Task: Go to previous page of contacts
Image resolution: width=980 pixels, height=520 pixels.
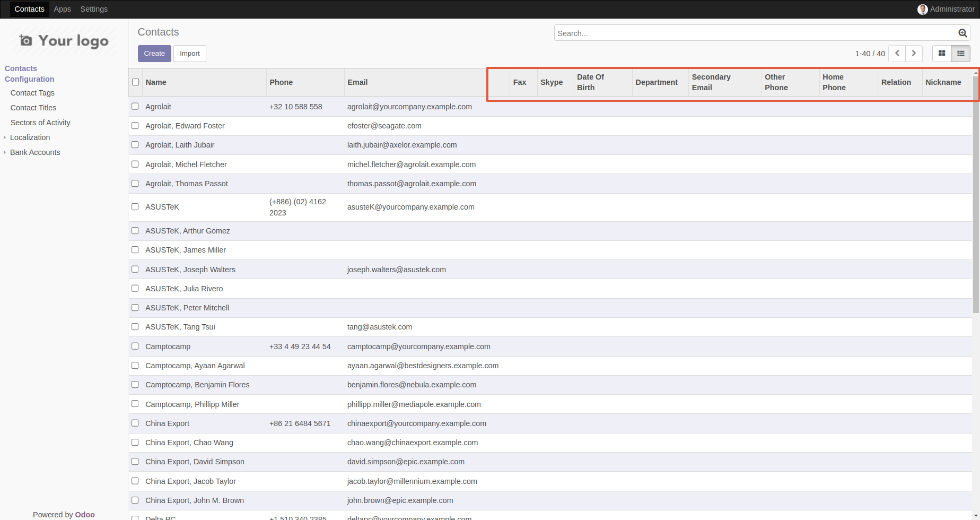Action: pyautogui.click(x=897, y=54)
